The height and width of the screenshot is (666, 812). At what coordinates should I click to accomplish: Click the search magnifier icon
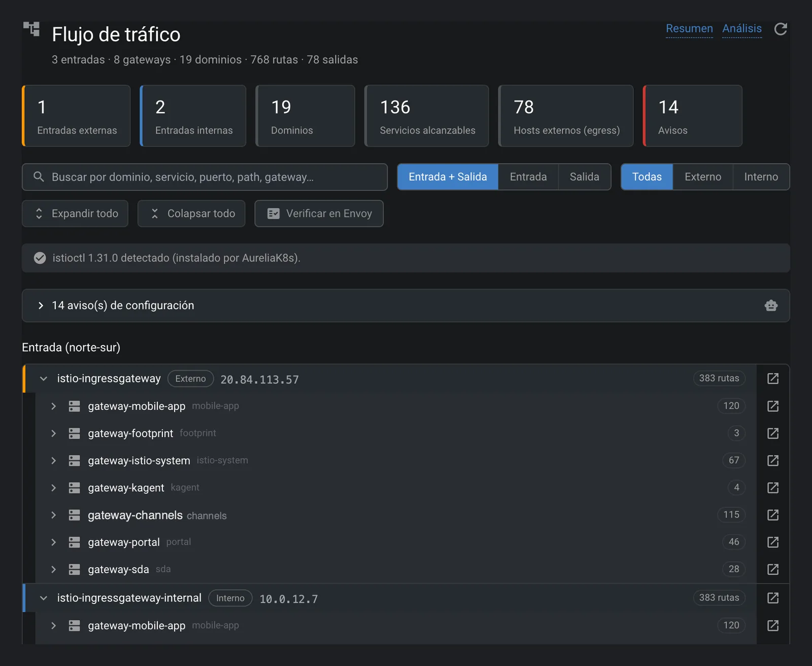[39, 177]
